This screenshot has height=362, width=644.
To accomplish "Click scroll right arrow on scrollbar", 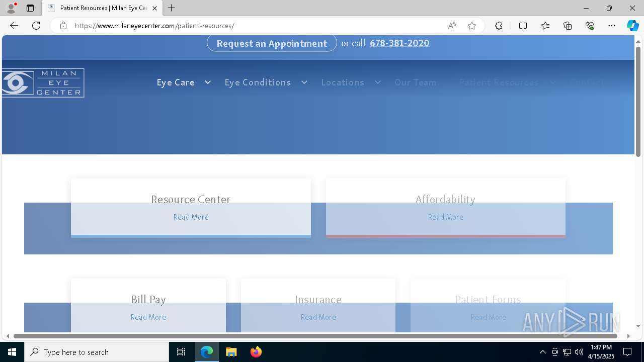I will 628,336.
